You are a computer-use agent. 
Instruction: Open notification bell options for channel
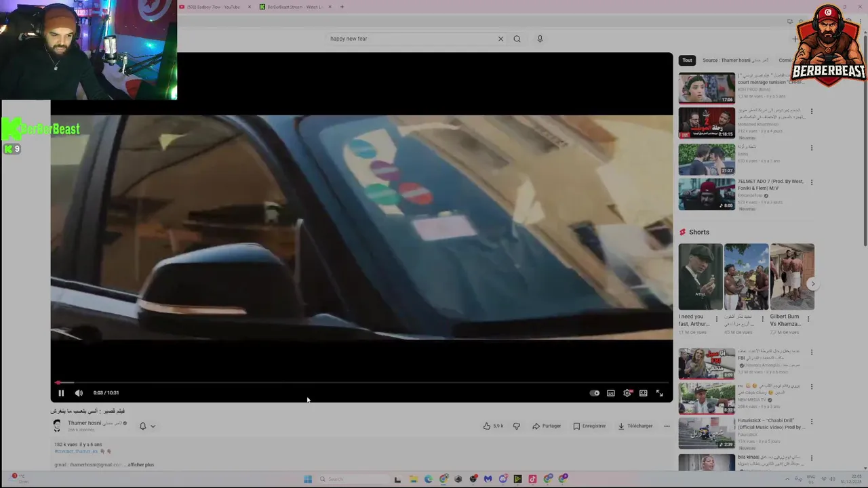[147, 426]
